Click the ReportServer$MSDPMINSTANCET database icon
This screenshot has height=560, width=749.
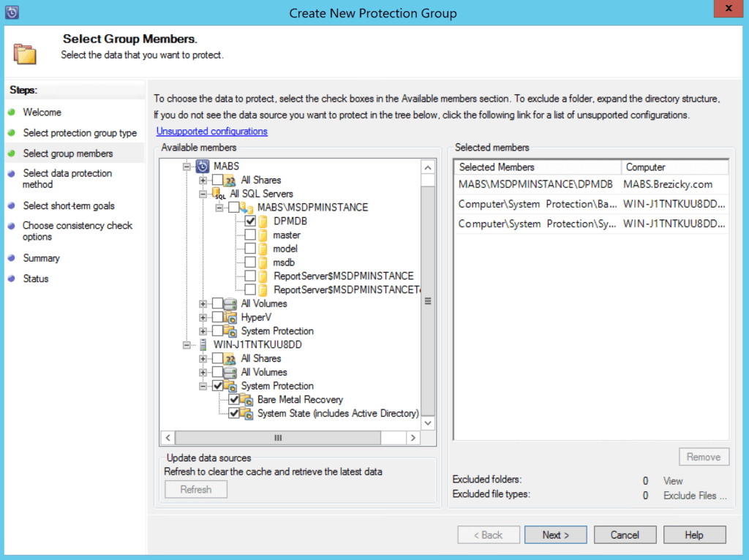pos(263,290)
